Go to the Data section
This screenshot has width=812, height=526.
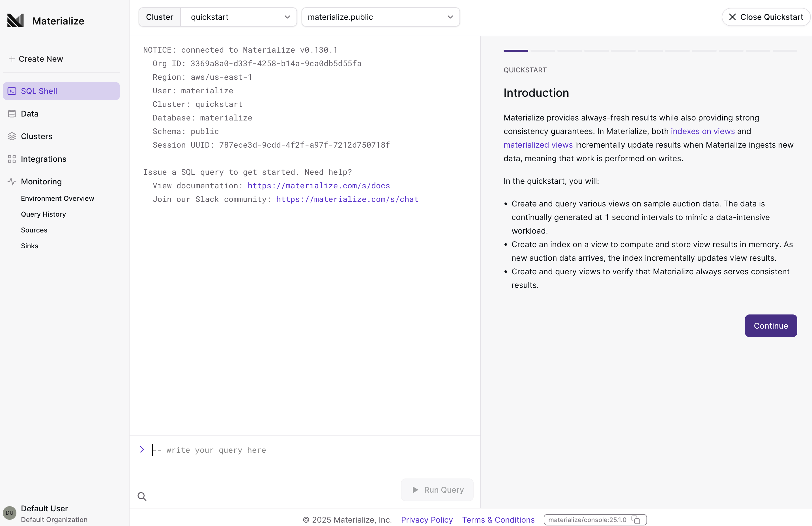coord(61,114)
